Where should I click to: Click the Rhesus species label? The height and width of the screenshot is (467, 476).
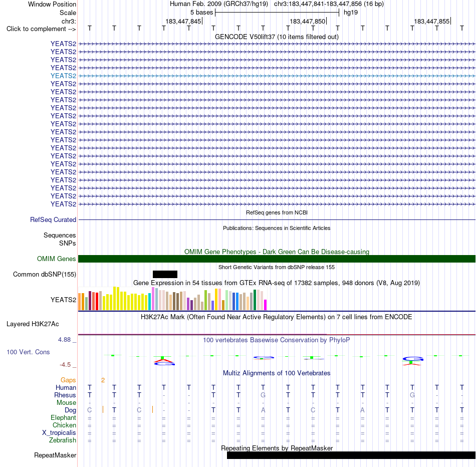point(65,395)
